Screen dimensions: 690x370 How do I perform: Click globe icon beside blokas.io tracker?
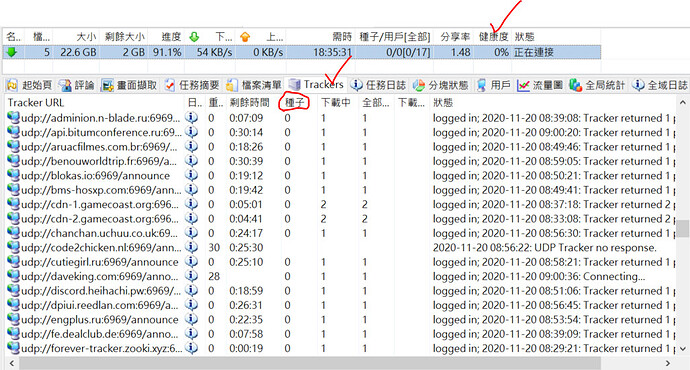tap(14, 175)
